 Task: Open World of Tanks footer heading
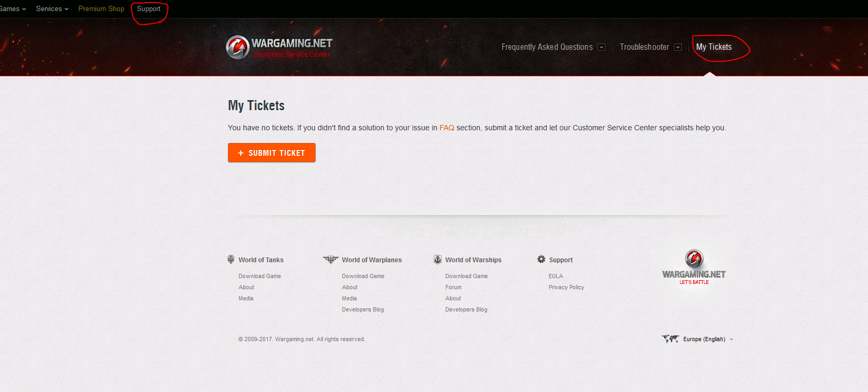coord(261,260)
